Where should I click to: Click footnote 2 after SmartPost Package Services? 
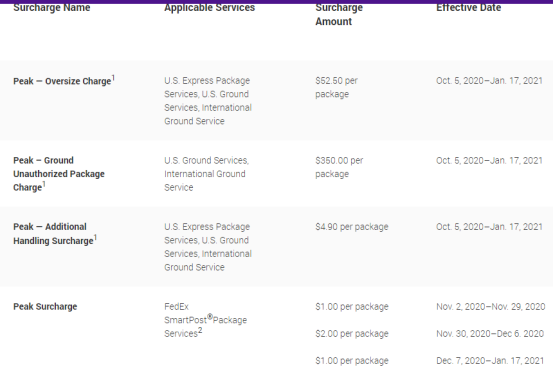[200, 330]
